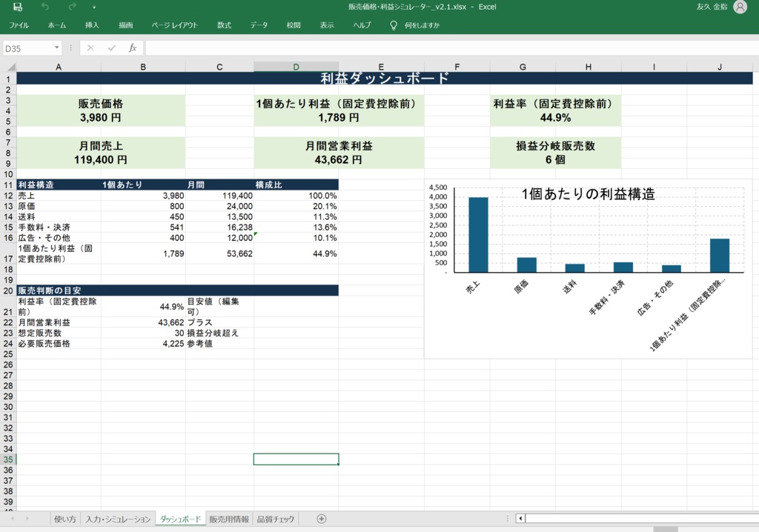Image resolution: width=759 pixels, height=532 pixels.
Task: Save the workbook with the floppy icon
Action: tap(18, 7)
